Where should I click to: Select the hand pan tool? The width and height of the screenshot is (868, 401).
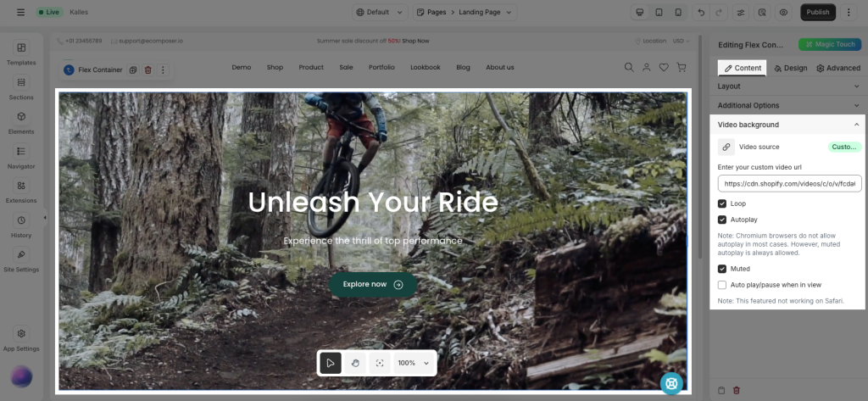coord(355,363)
